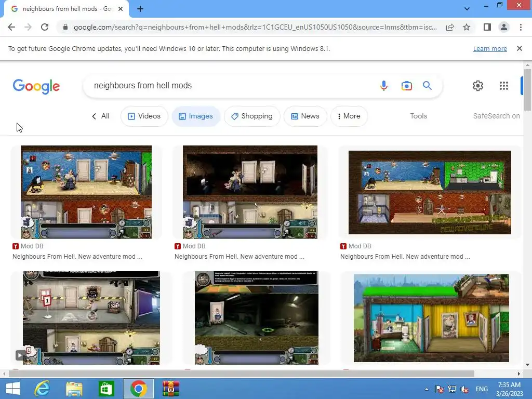The width and height of the screenshot is (532, 399).
Task: Change ENG input language
Action: (x=482, y=389)
